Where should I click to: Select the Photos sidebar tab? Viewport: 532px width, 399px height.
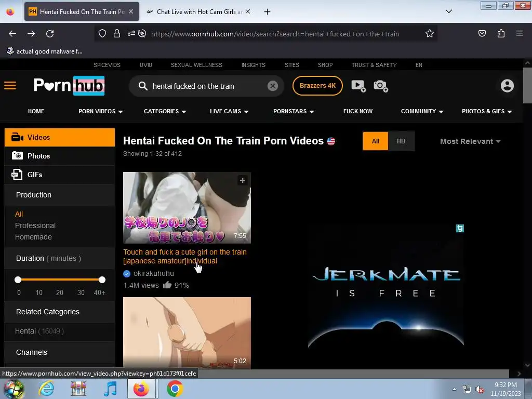[x=60, y=156]
